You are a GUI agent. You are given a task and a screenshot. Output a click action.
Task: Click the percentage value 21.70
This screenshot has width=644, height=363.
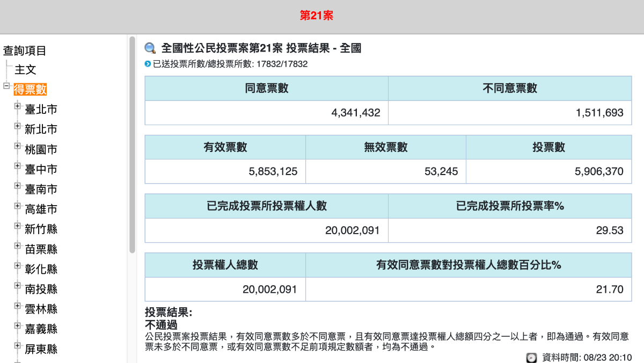610,289
